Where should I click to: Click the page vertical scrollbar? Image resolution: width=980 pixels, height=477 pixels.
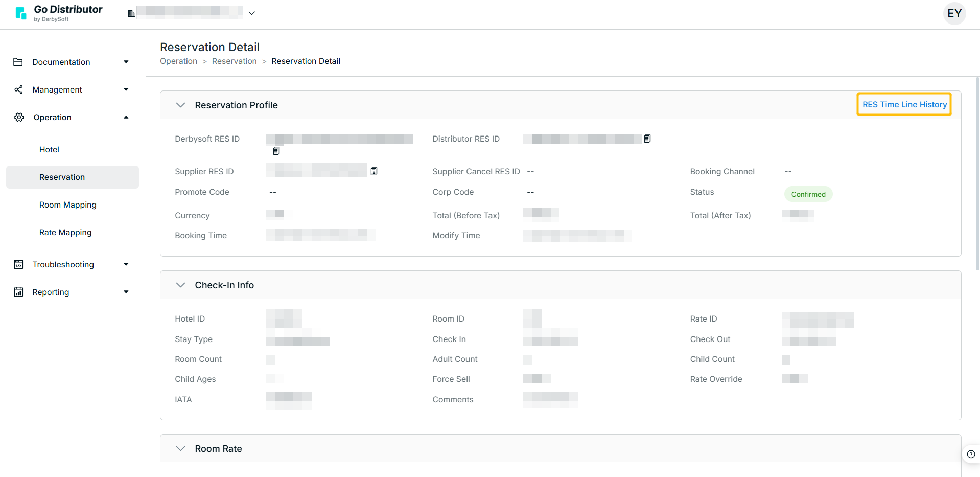tap(977, 174)
